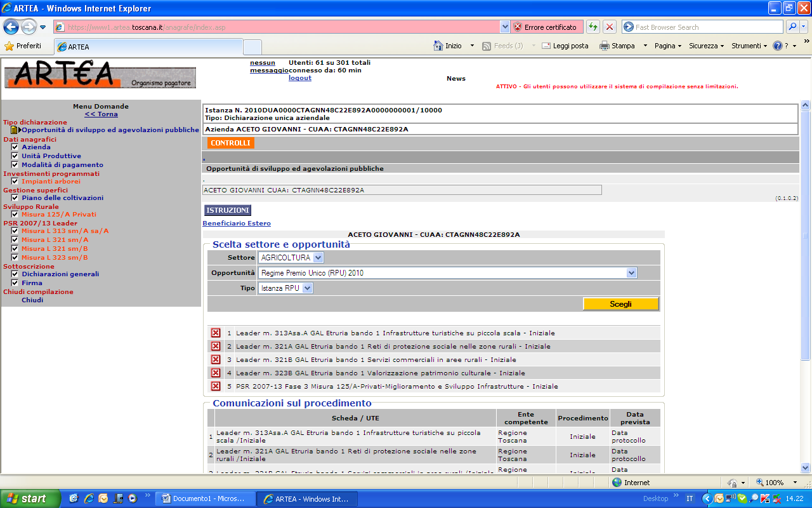The height and width of the screenshot is (508, 812).
Task: Click the page vertical scrollbar thumb
Action: point(806,235)
